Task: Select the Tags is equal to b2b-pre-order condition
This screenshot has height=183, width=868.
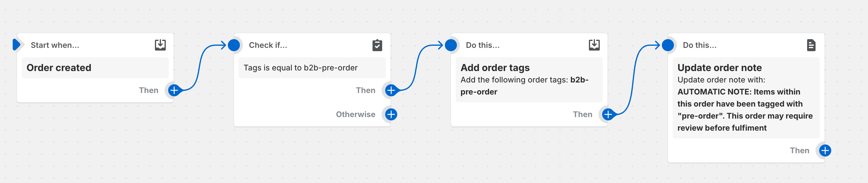Action: click(x=312, y=67)
